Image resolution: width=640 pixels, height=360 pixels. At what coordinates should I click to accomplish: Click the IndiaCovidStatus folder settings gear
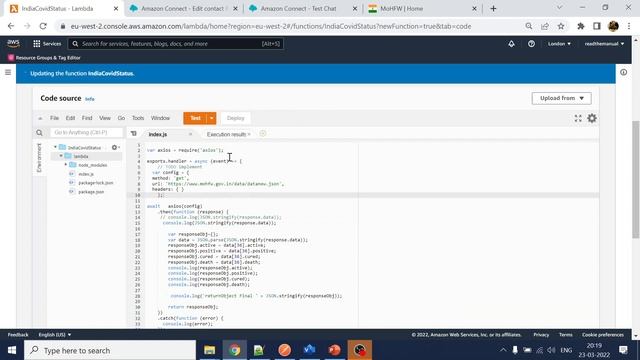(x=115, y=147)
